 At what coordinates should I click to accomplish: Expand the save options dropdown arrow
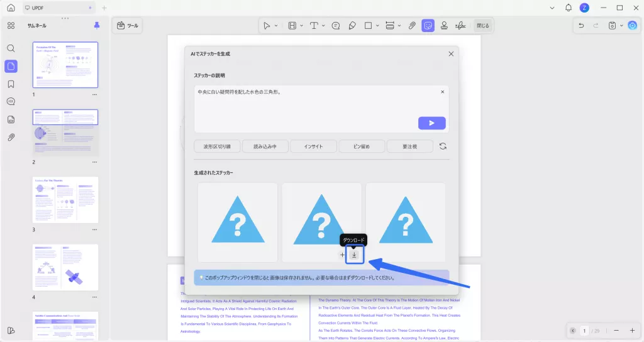[x=621, y=25]
